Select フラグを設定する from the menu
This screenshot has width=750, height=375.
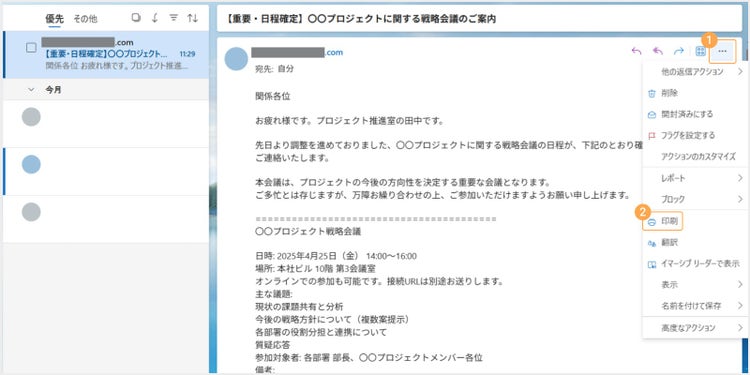696,135
